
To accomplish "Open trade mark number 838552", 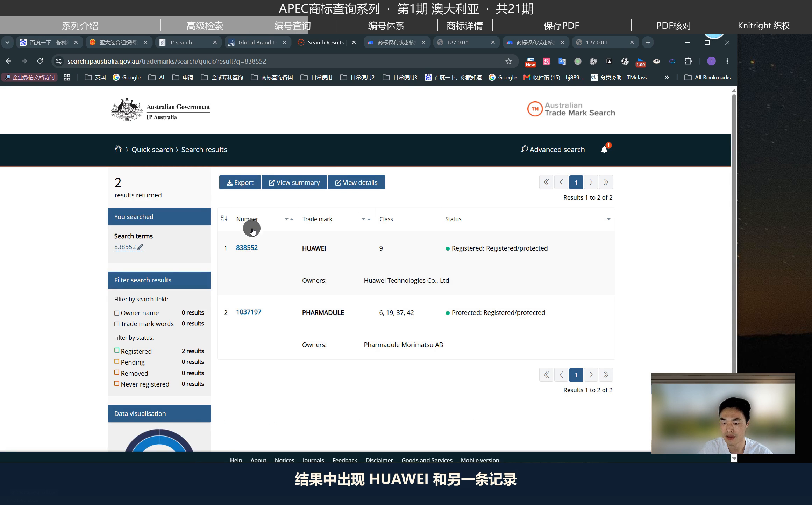I will coord(247,248).
